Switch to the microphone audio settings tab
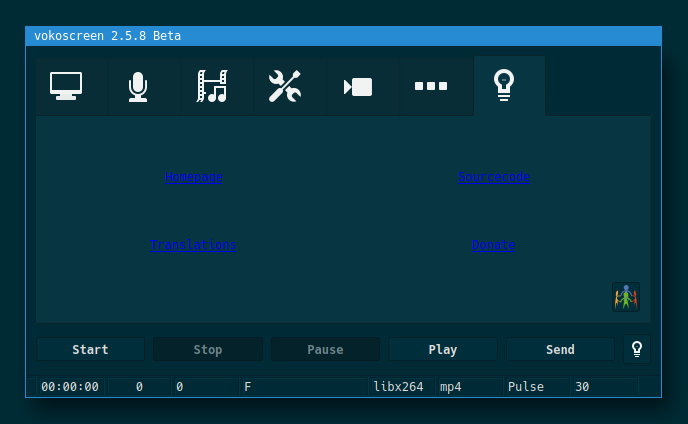The height and width of the screenshot is (424, 688). [x=138, y=87]
